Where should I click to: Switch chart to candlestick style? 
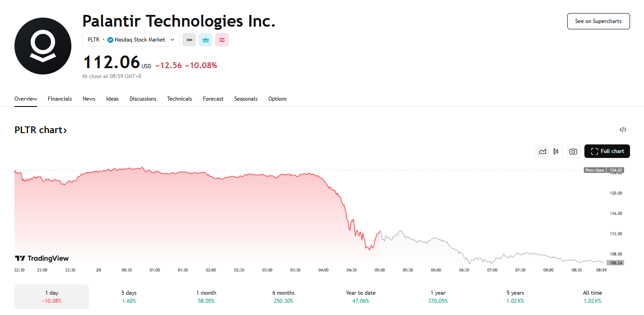pos(556,152)
